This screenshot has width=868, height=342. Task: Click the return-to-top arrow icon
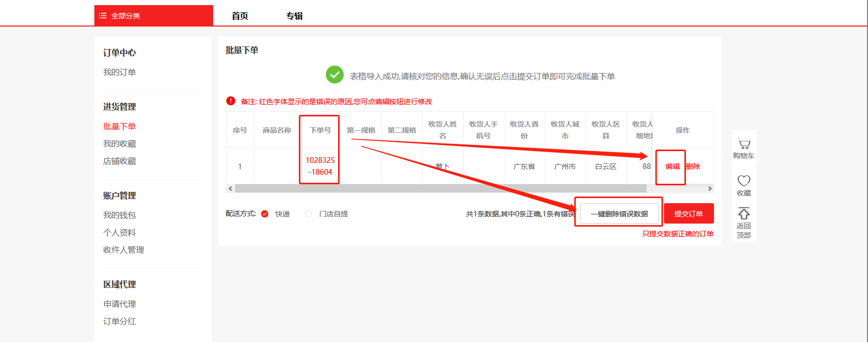pos(744,213)
